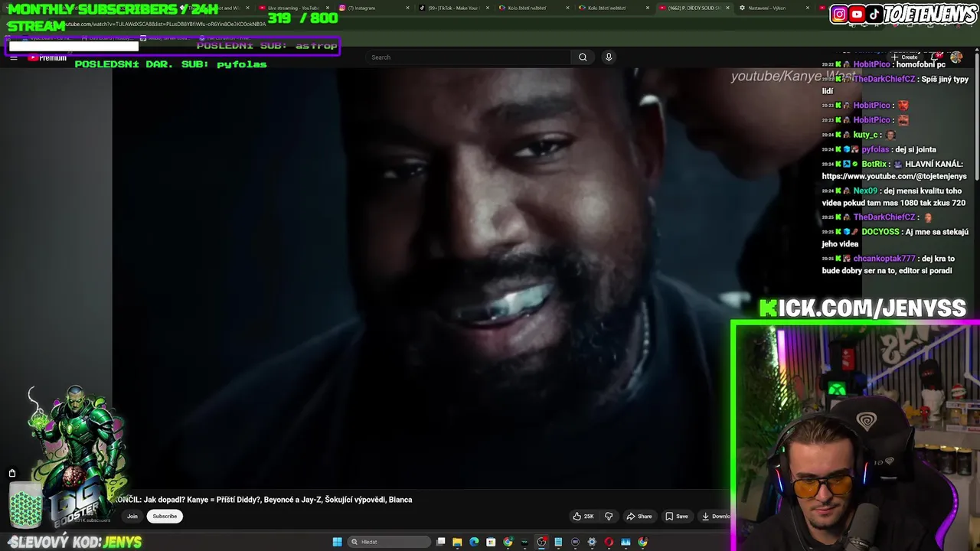
Task: Open the video title text
Action: click(x=263, y=500)
